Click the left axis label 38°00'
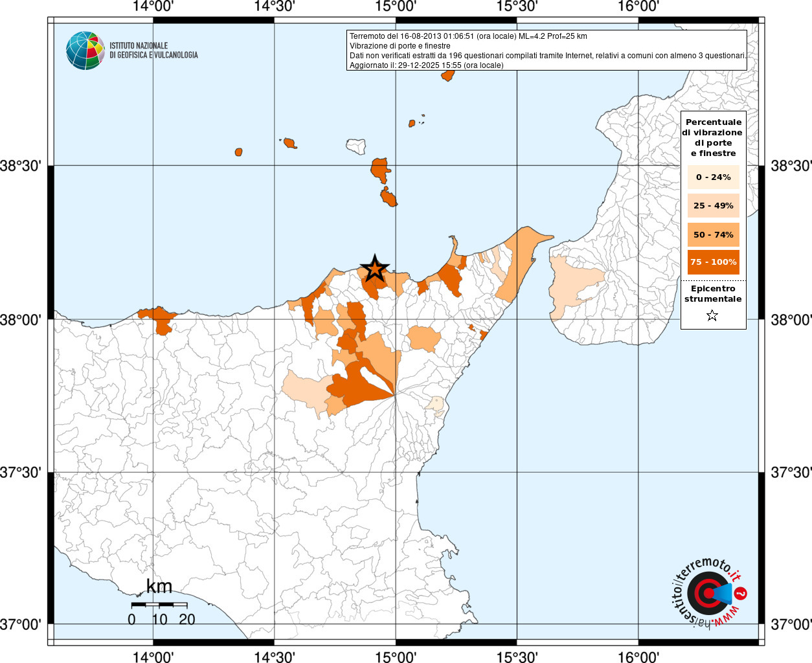812x663 pixels. 21,320
